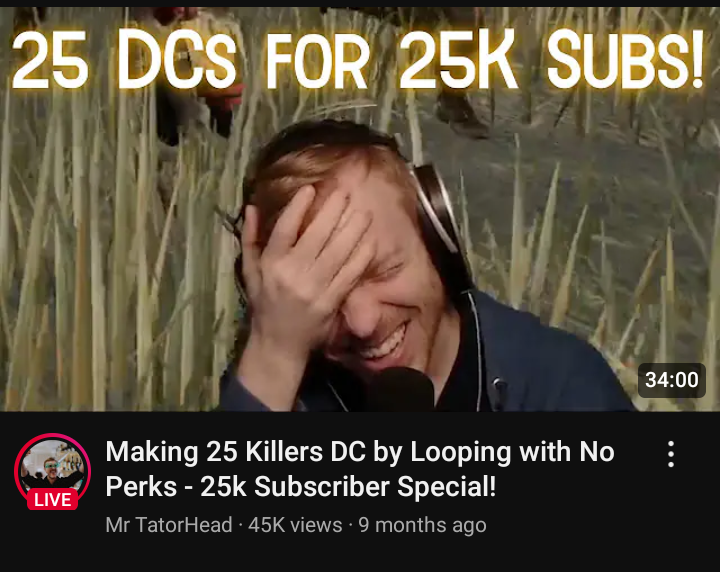Click the 45K views text
Image resolution: width=720 pixels, height=572 pixels.
point(295,525)
